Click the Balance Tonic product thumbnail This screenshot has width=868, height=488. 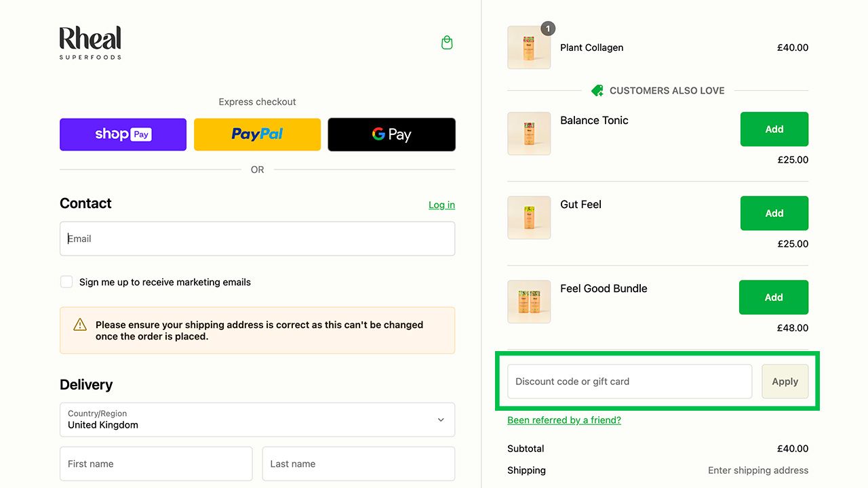(529, 134)
